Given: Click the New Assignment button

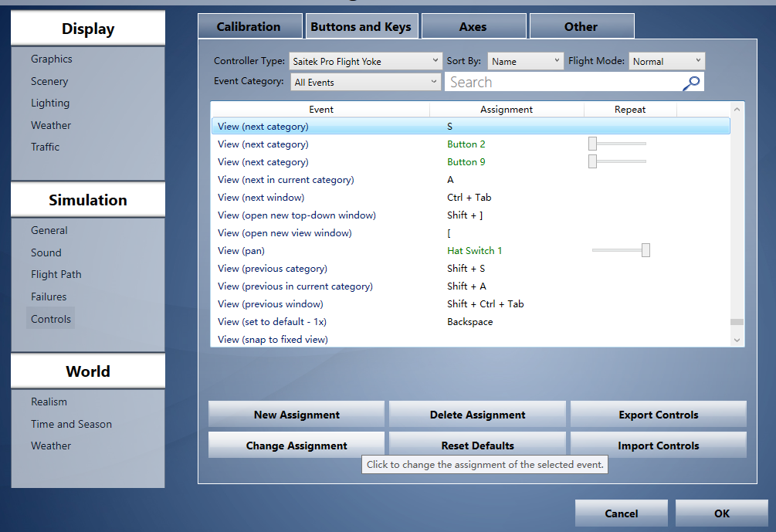Looking at the screenshot, I should click(x=297, y=415).
